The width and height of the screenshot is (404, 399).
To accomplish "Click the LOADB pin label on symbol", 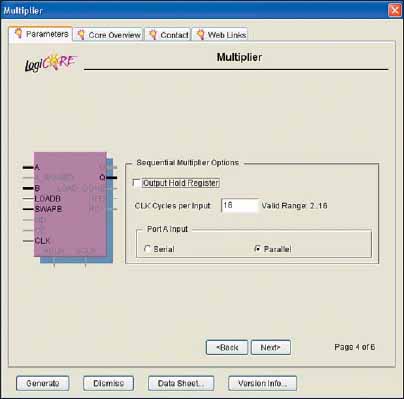I will point(48,199).
